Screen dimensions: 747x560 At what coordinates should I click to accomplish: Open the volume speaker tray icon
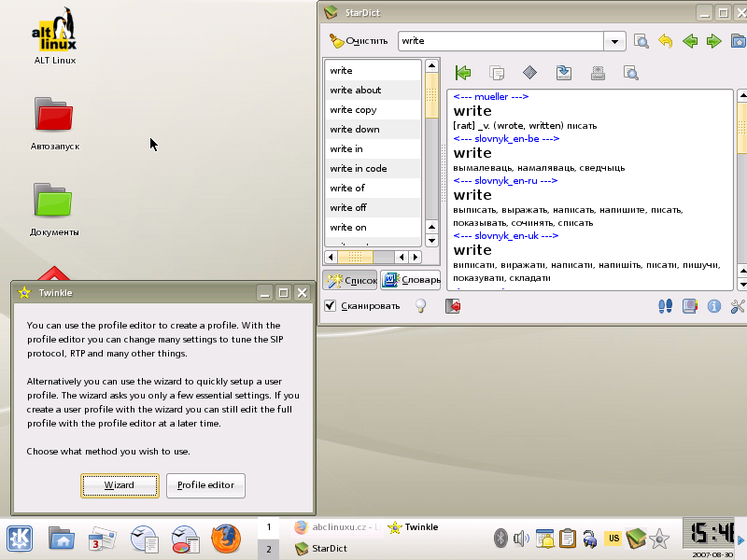(x=521, y=539)
